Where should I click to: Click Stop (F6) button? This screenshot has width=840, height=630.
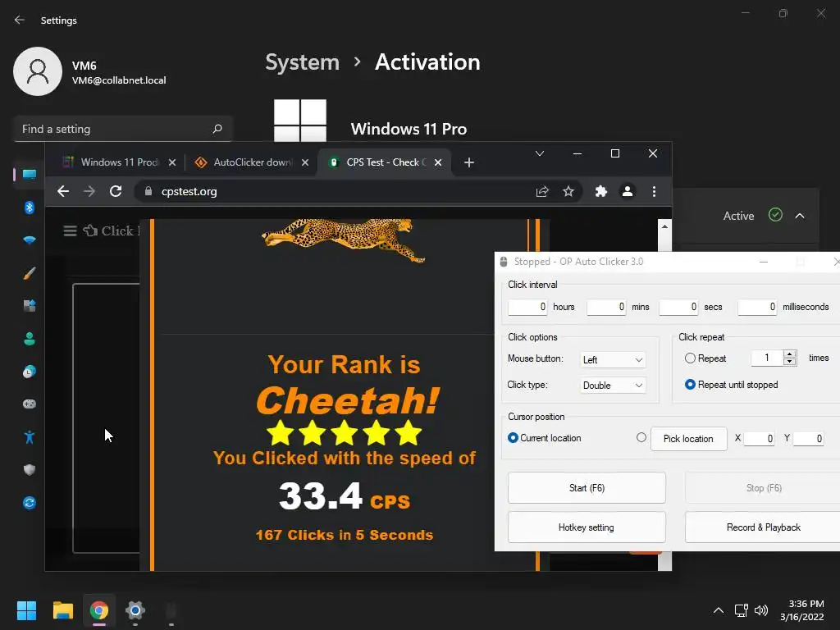point(764,488)
